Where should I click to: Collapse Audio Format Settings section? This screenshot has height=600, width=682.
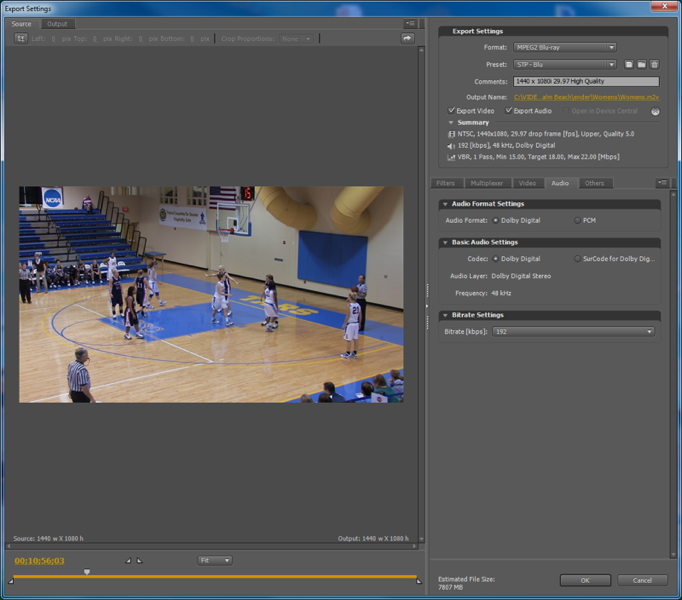pyautogui.click(x=445, y=204)
